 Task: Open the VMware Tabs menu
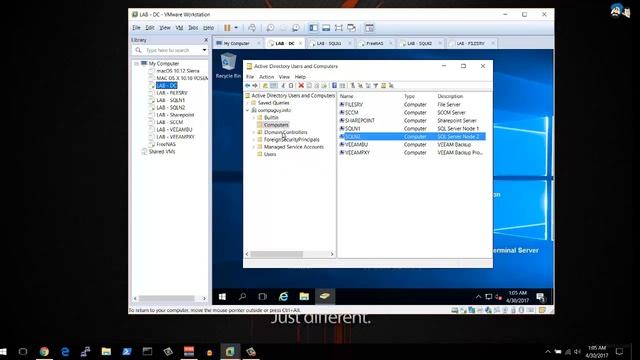[x=193, y=28]
